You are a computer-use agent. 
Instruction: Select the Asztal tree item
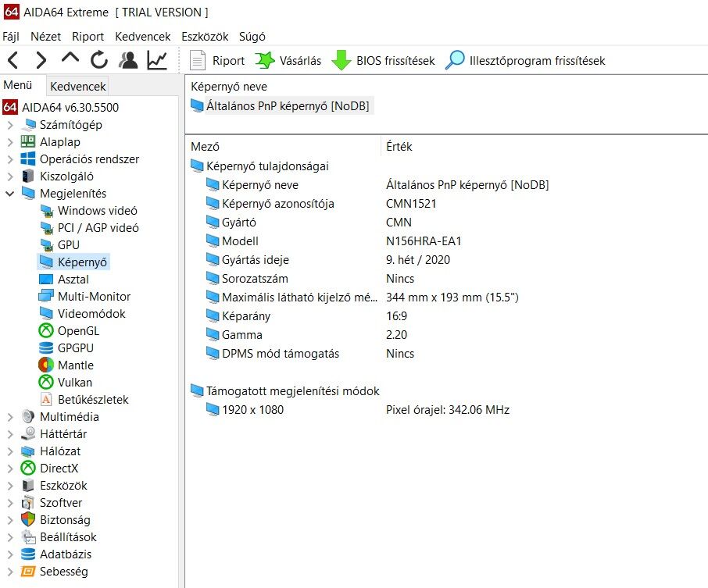pyautogui.click(x=64, y=280)
